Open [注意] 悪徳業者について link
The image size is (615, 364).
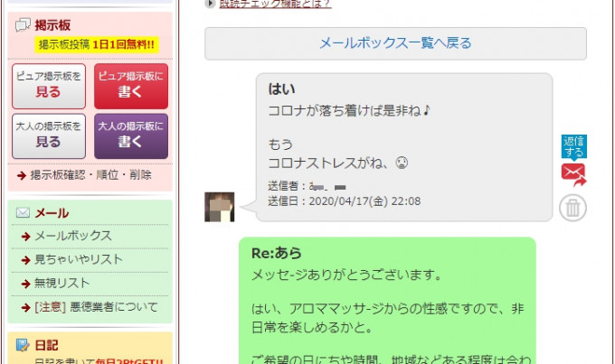point(96,307)
